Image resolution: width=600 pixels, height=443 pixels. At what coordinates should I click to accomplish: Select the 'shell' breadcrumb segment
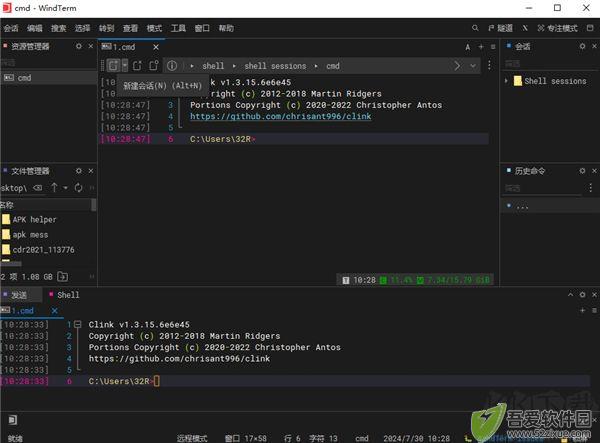click(x=213, y=66)
